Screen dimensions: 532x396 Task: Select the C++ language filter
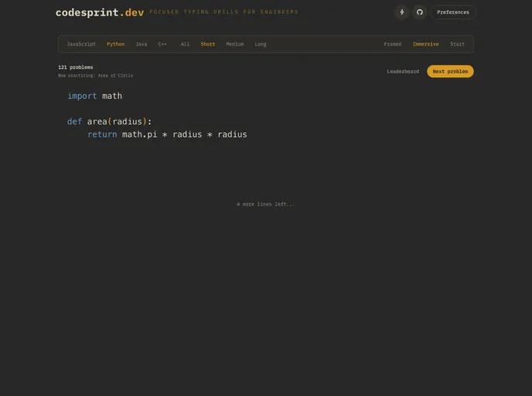click(162, 44)
